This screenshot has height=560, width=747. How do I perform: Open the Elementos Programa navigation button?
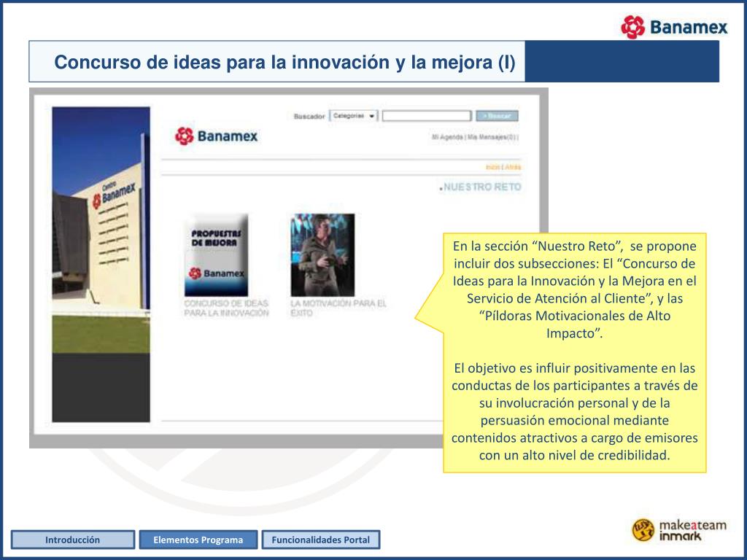coord(198,540)
